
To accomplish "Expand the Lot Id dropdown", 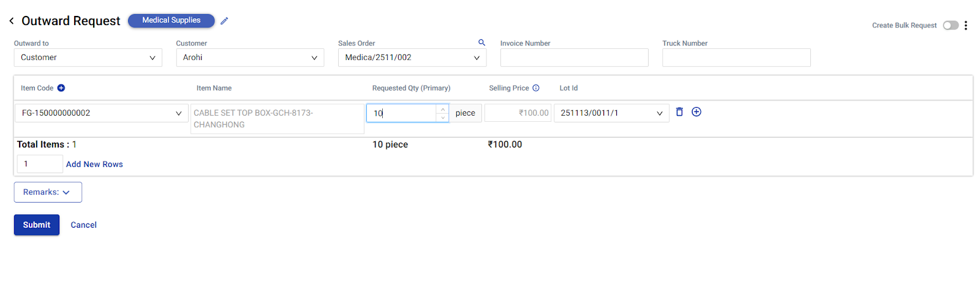I will (611, 113).
